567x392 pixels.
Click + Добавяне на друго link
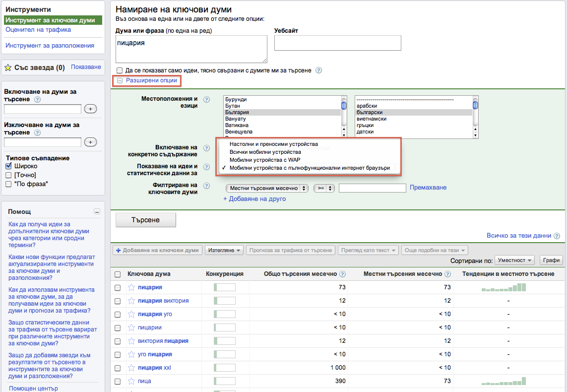(x=254, y=199)
